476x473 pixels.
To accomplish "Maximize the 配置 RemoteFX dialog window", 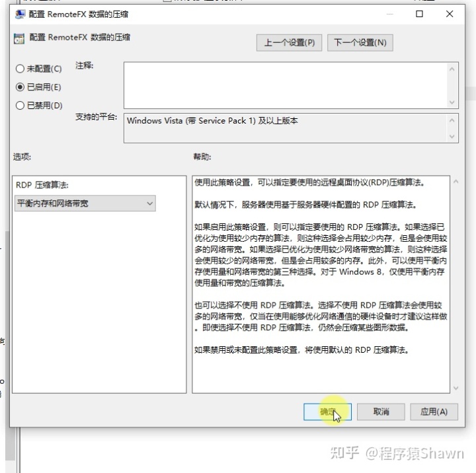I will pos(419,14).
